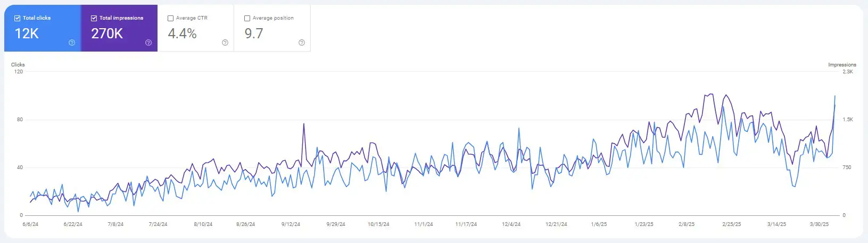Click the impressions spike near 9/12/24
This screenshot has width=868, height=243.
[x=303, y=124]
